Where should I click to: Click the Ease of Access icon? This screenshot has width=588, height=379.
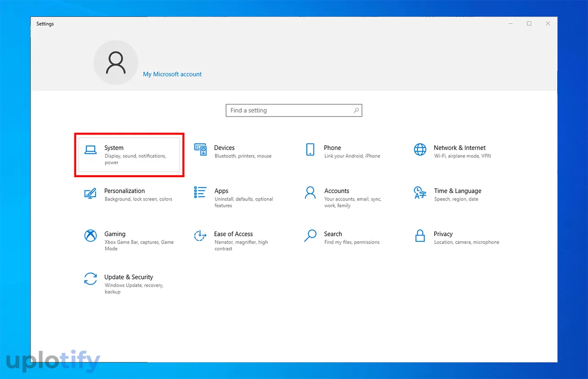(200, 236)
